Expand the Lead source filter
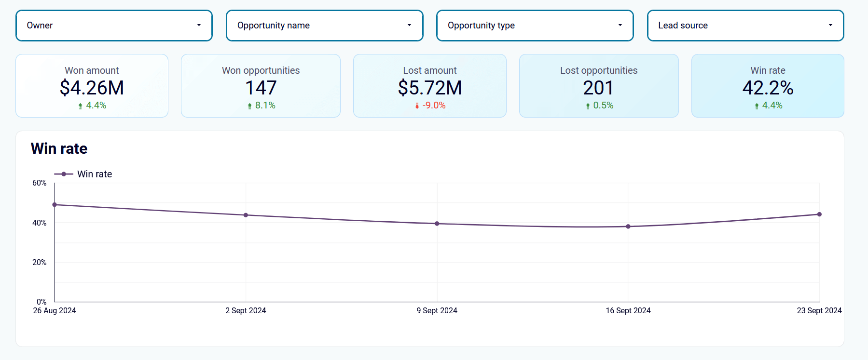 pyautogui.click(x=745, y=26)
